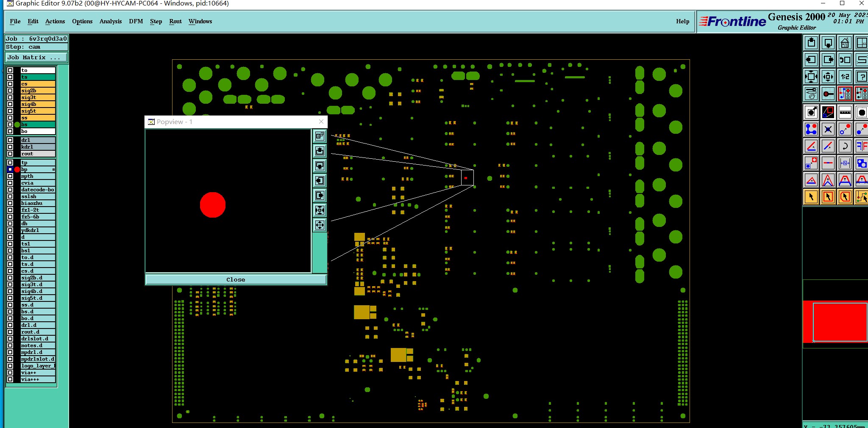Toggle the 'cs' layer checkbox

tap(10, 84)
